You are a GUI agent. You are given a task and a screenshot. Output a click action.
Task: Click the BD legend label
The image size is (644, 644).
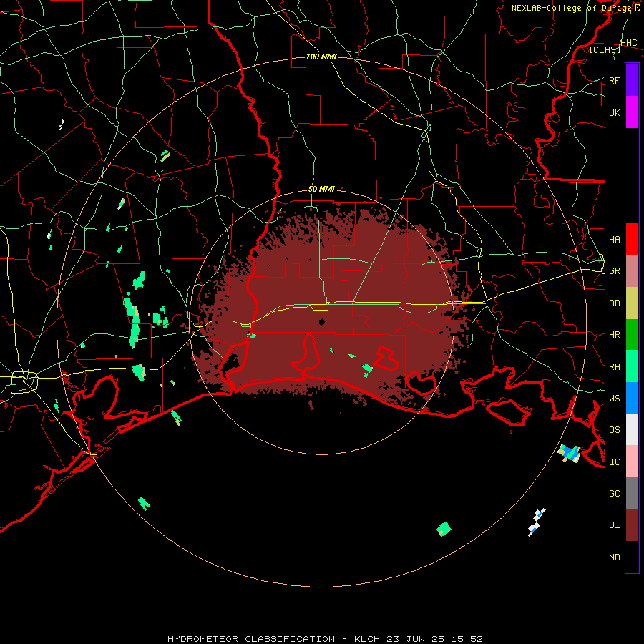615,303
